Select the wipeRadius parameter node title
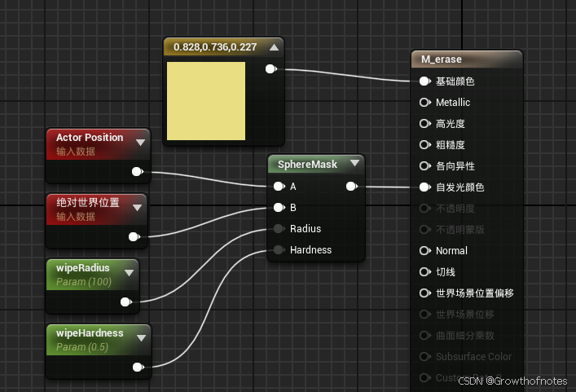 [x=83, y=268]
